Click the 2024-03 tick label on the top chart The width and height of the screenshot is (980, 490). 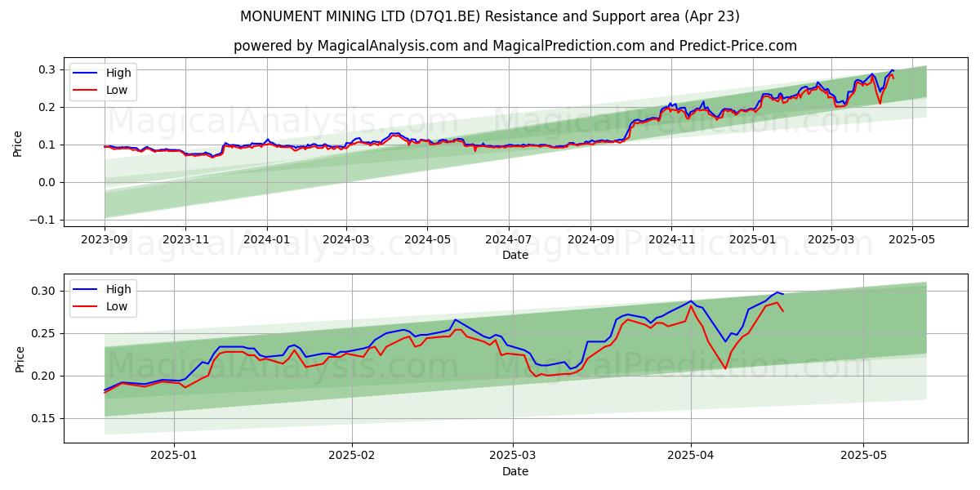346,241
